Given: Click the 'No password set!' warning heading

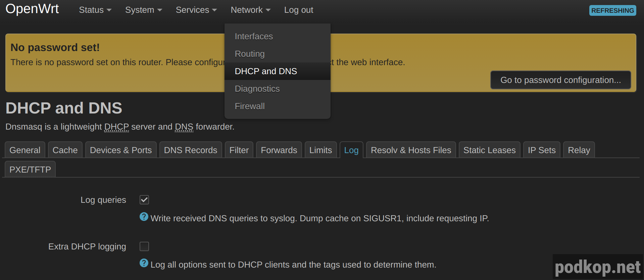Looking at the screenshot, I should 55,47.
